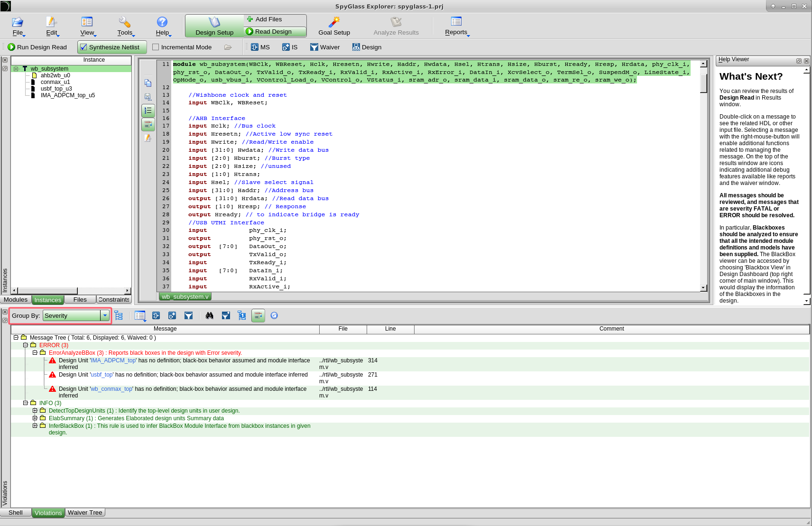Image resolution: width=812 pixels, height=526 pixels.
Task: Open the Help menu
Action: coord(162,27)
